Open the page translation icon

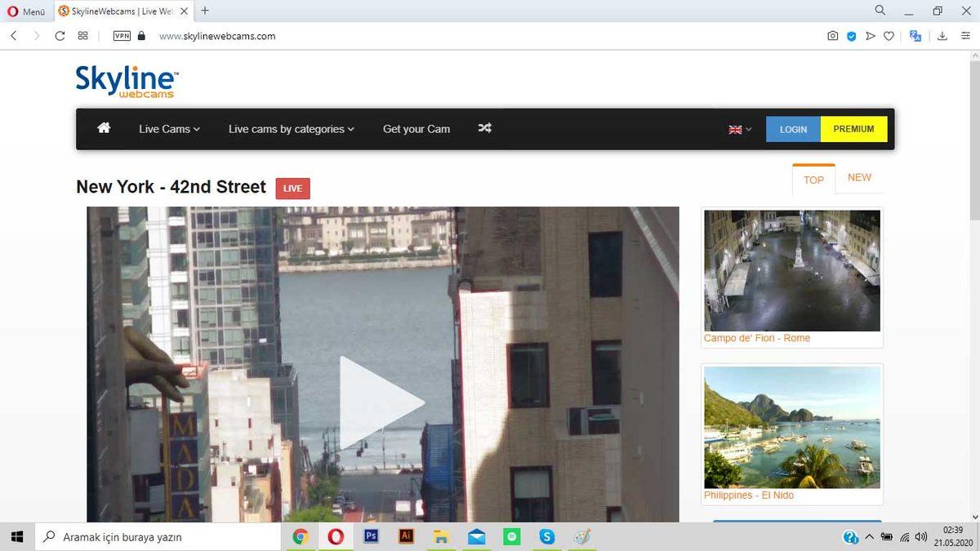click(915, 36)
